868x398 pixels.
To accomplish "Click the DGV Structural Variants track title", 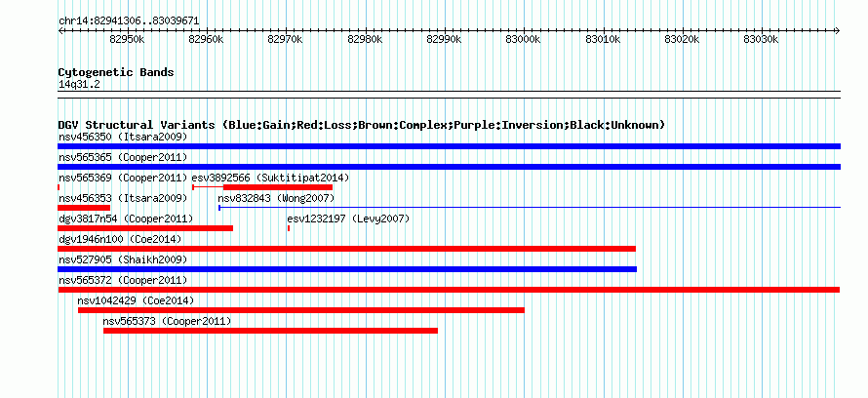I will [x=362, y=125].
